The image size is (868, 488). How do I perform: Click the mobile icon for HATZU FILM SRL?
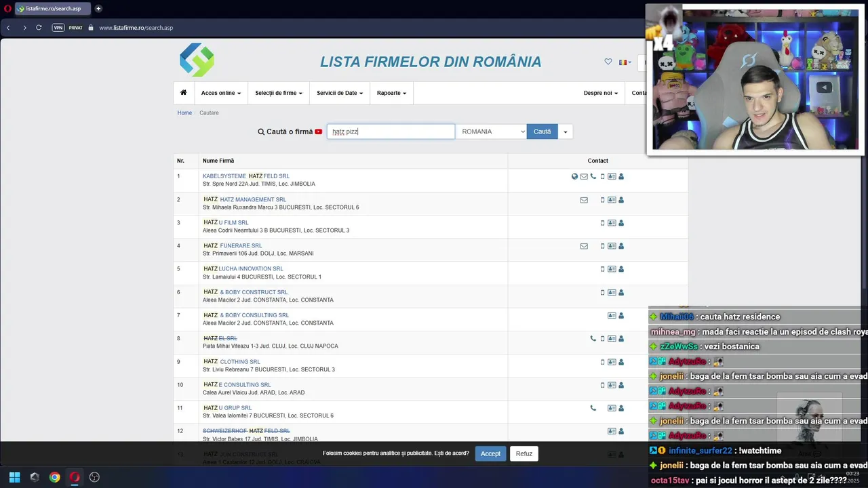click(602, 223)
